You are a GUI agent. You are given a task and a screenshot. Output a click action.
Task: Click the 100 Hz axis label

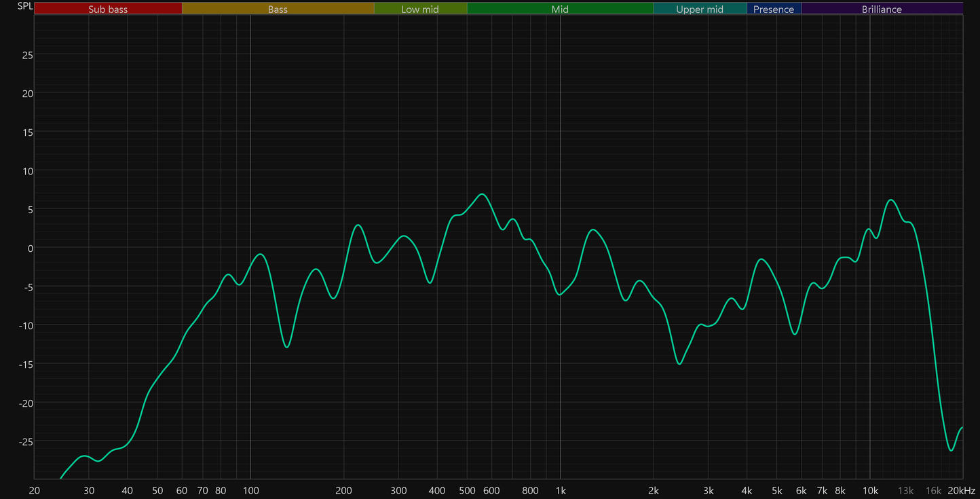pos(250,491)
